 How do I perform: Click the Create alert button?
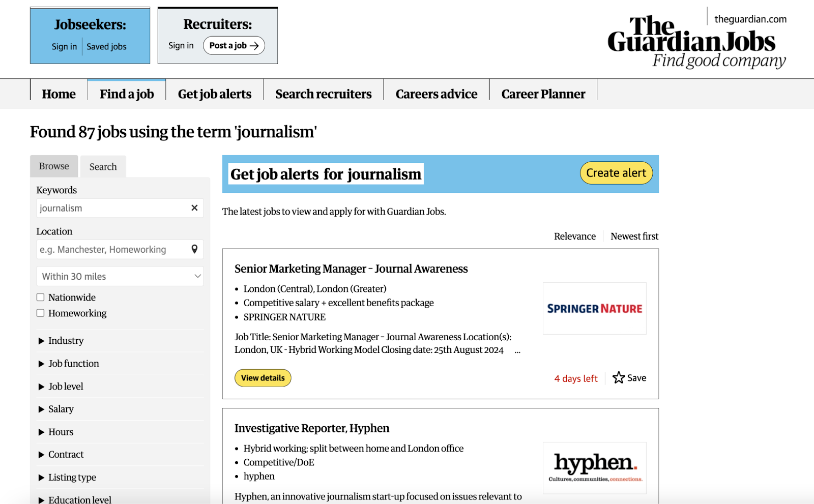click(x=616, y=173)
